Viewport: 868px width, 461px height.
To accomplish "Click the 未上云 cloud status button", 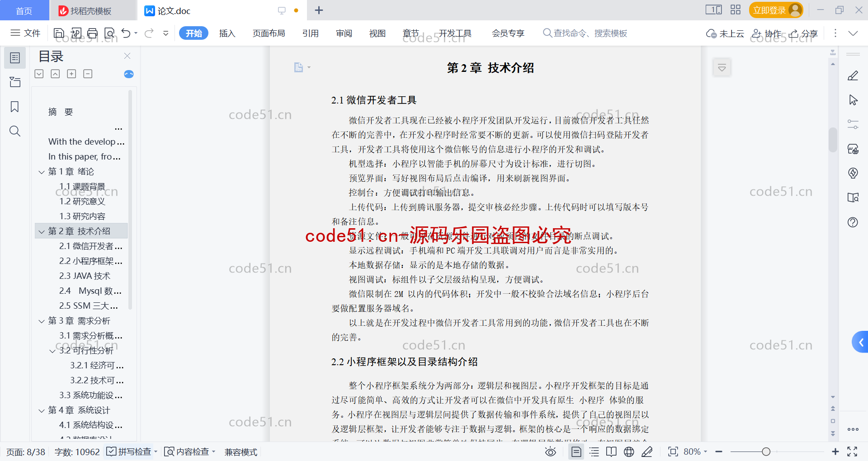I will [x=725, y=33].
